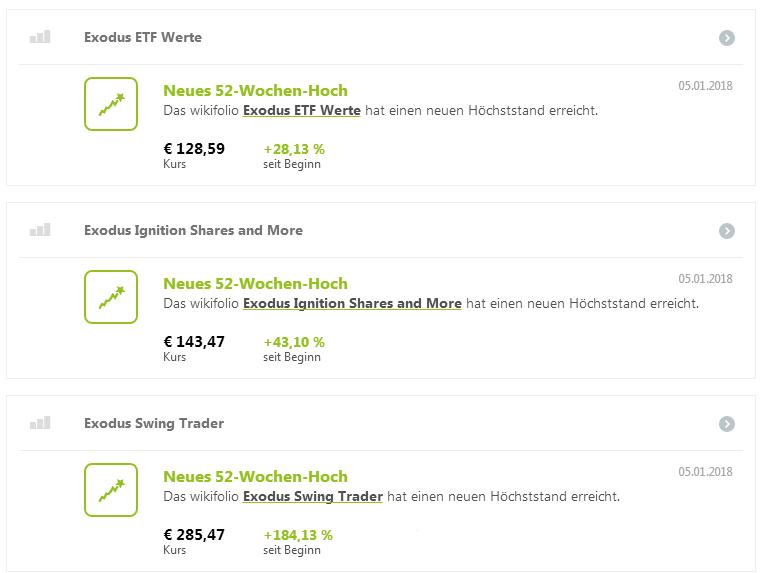Click the +184,13 % performance figure
This screenshot has width=763, height=573.
(x=298, y=535)
